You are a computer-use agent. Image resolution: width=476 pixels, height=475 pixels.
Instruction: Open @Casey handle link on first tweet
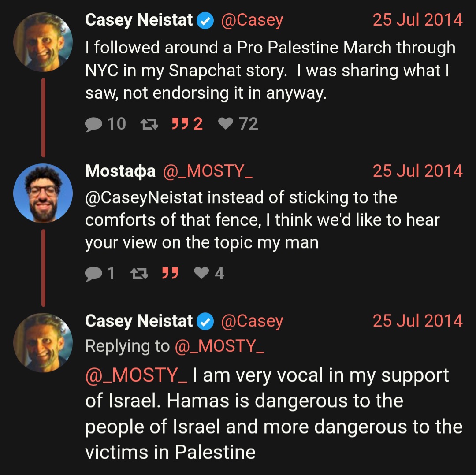point(252,20)
